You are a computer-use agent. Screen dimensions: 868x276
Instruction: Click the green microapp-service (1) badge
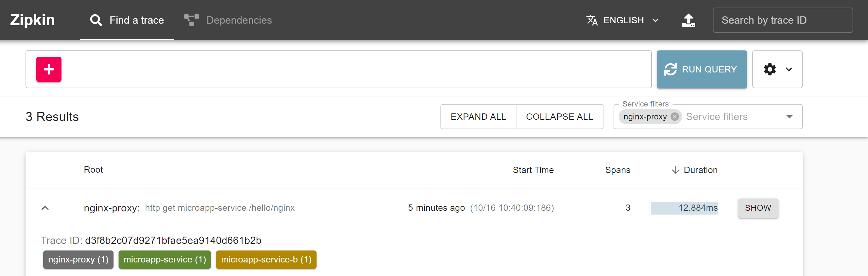coord(165,260)
